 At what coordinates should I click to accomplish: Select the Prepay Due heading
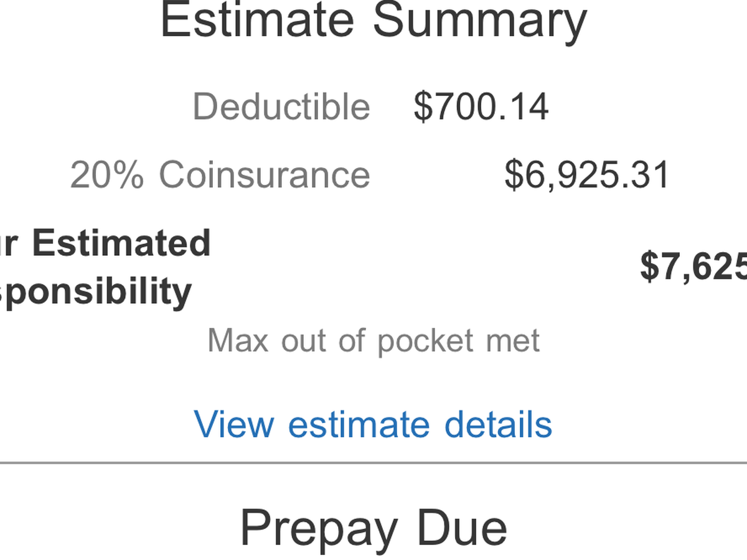[374, 528]
